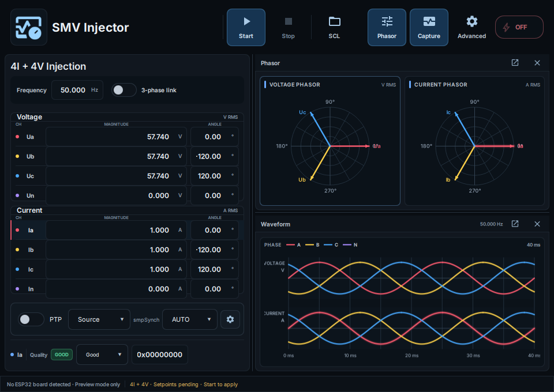This screenshot has height=392, width=554.
Task: Open the Quality Good dropdown
Action: click(x=102, y=355)
